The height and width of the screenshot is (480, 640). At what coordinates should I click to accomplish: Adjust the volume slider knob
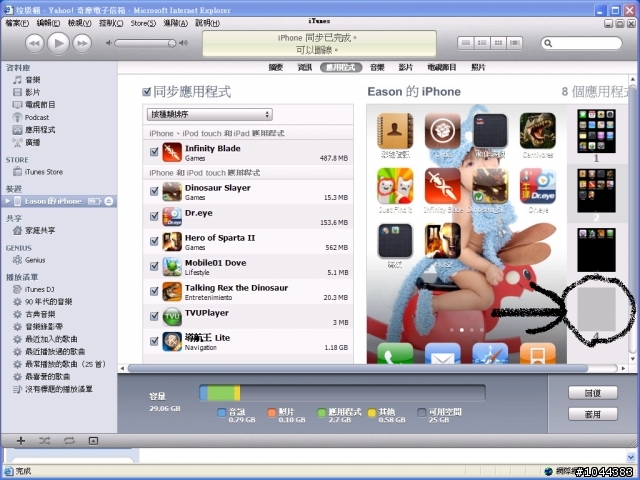click(172, 43)
